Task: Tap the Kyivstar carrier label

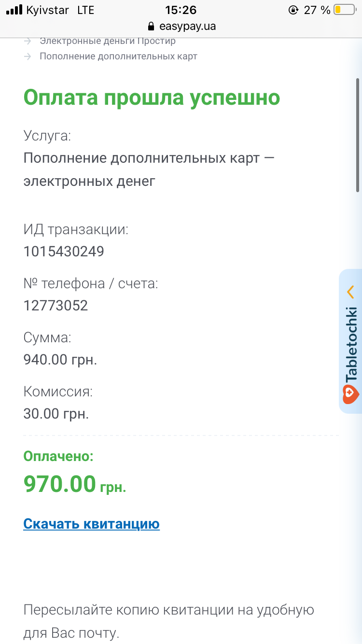Action: coord(47,10)
